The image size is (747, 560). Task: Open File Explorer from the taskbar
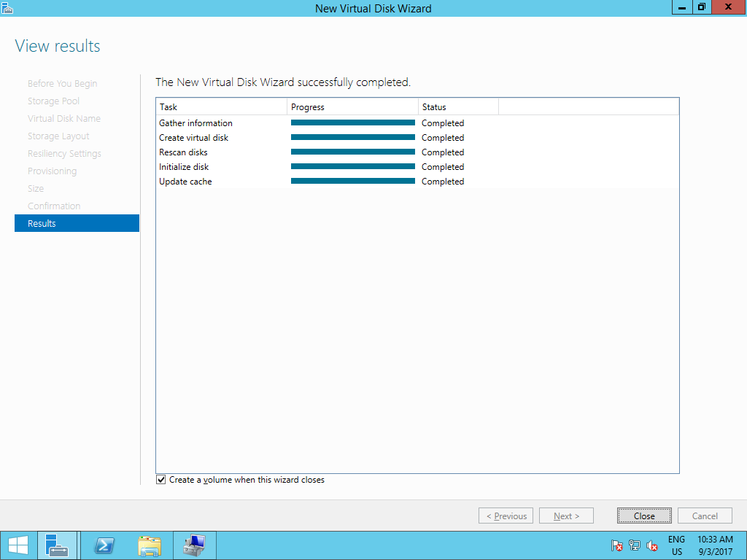coord(150,545)
